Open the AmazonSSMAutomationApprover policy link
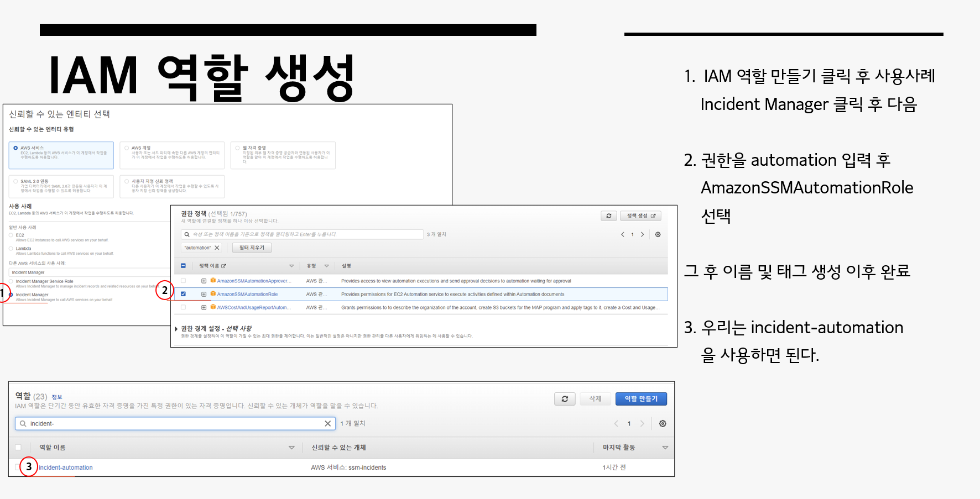This screenshot has width=980, height=499. (x=253, y=281)
